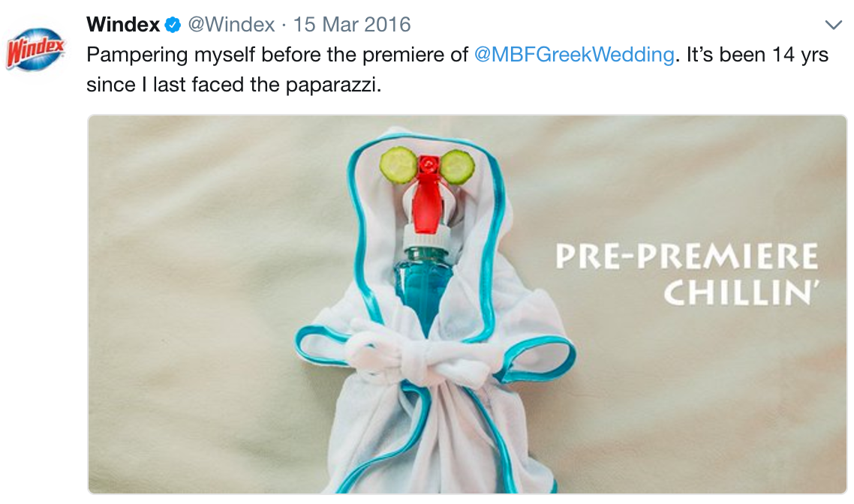Screen dimensions: 854x504
Task: Click the left cucumber slice in the photo
Action: (x=398, y=166)
